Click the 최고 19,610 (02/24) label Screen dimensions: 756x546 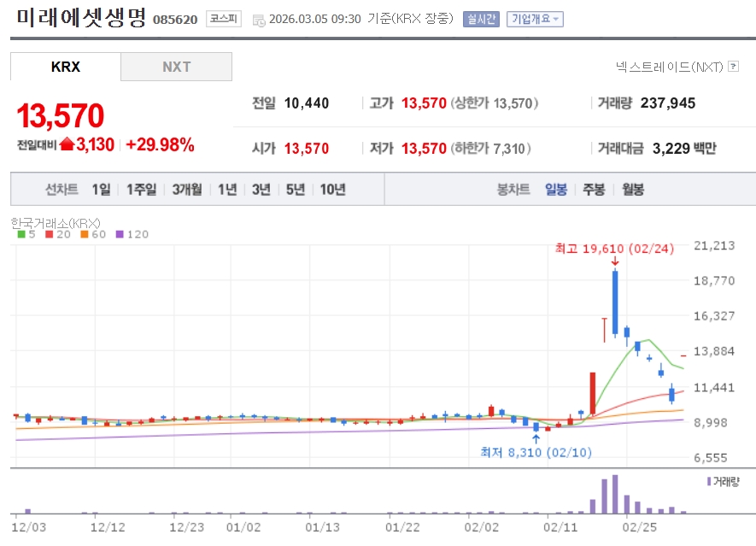[614, 249]
